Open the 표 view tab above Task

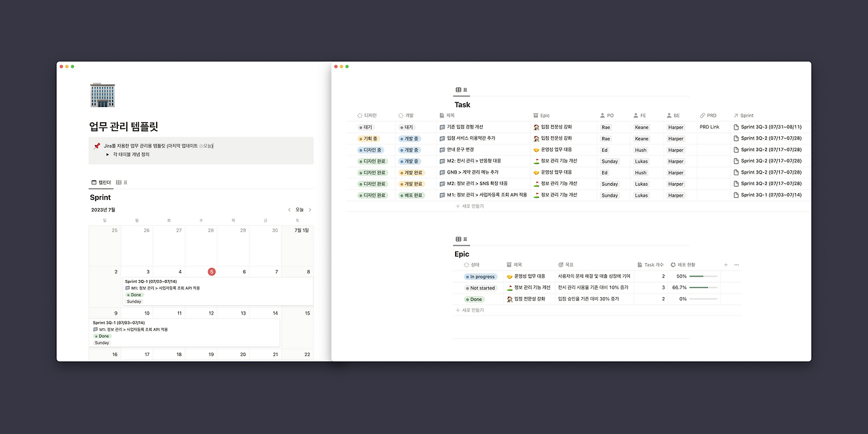click(x=462, y=90)
